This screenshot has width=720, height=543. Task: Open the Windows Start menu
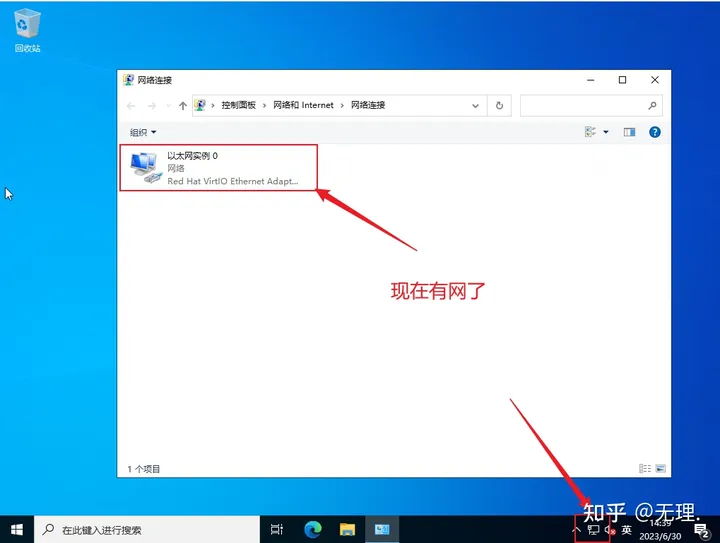(x=17, y=530)
